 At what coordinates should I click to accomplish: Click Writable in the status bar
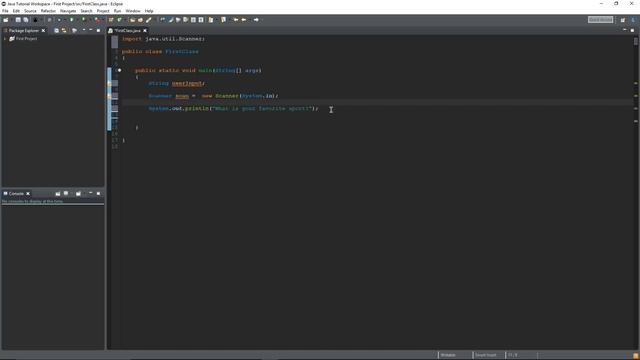pos(448,355)
